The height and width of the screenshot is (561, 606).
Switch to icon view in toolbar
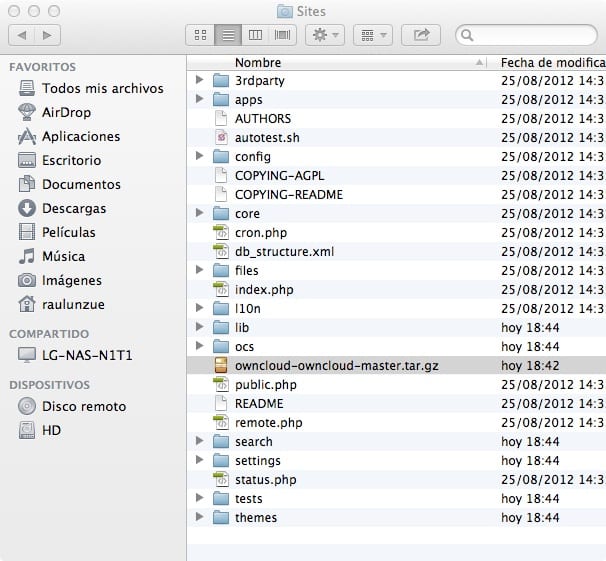pyautogui.click(x=199, y=35)
